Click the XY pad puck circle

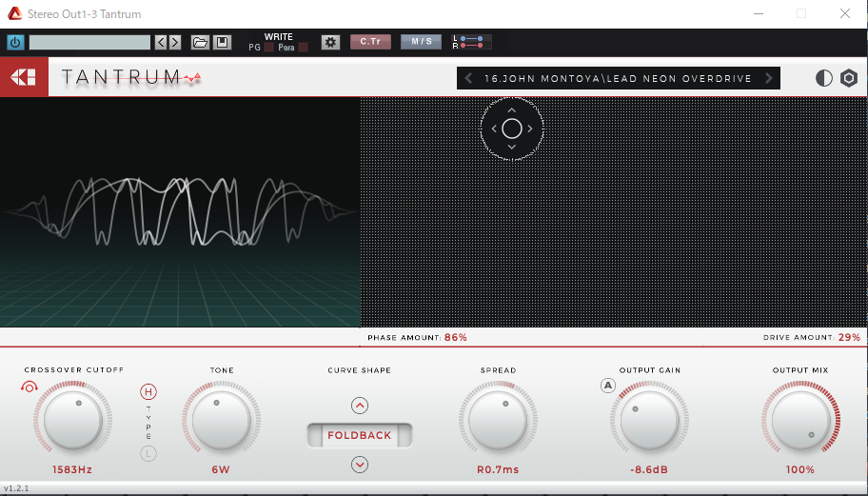click(x=511, y=129)
